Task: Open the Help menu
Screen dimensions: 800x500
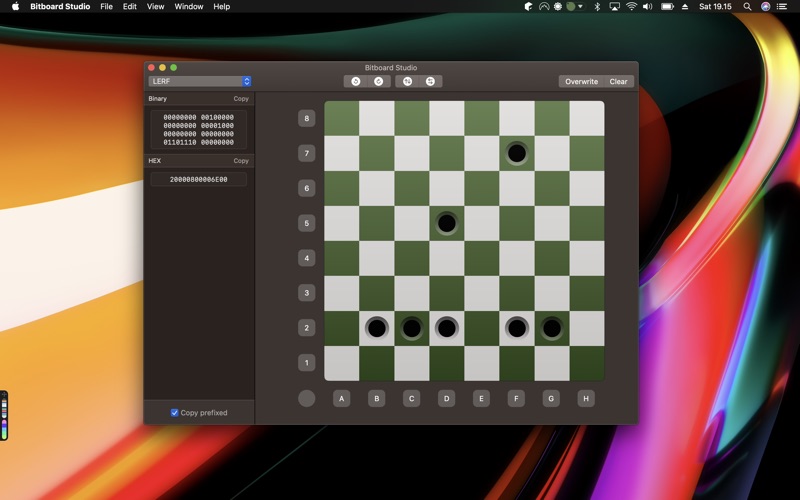Action: click(221, 7)
